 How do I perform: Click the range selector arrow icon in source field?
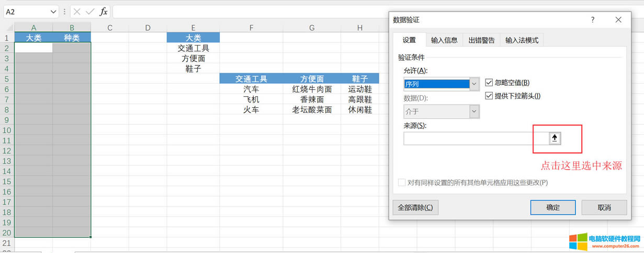click(555, 138)
